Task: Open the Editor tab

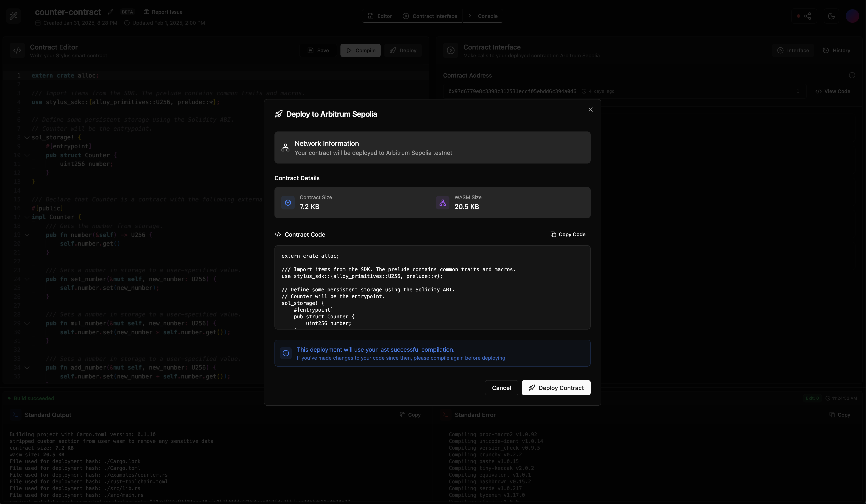Action: click(x=380, y=16)
